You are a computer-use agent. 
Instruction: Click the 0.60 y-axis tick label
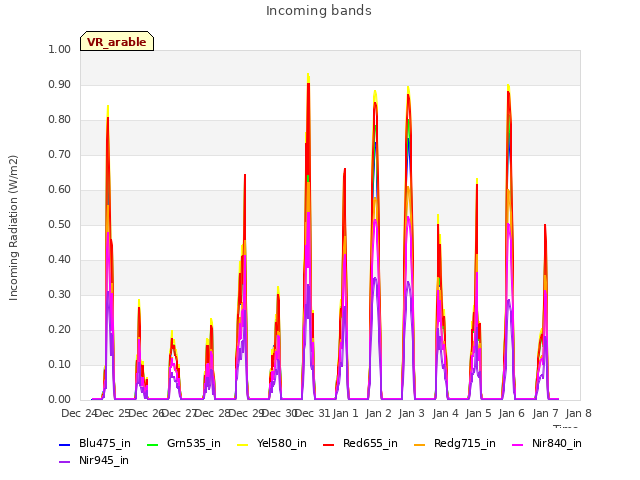pyautogui.click(x=60, y=189)
